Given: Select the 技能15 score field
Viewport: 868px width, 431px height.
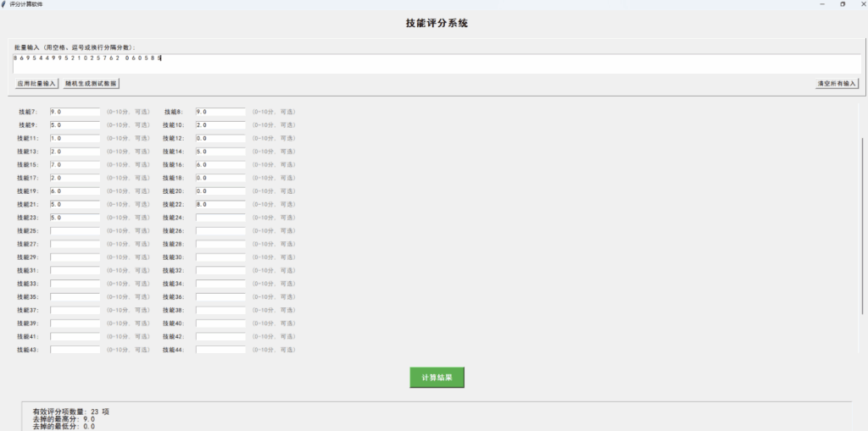Looking at the screenshot, I should (x=75, y=165).
